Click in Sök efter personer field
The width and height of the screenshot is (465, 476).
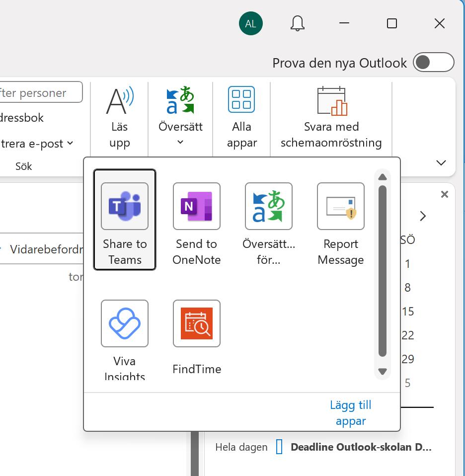(x=41, y=92)
